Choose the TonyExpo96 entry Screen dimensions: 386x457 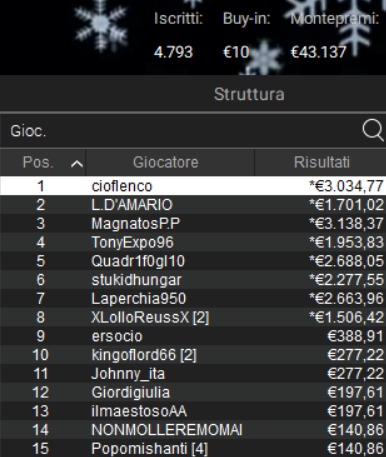193,242
